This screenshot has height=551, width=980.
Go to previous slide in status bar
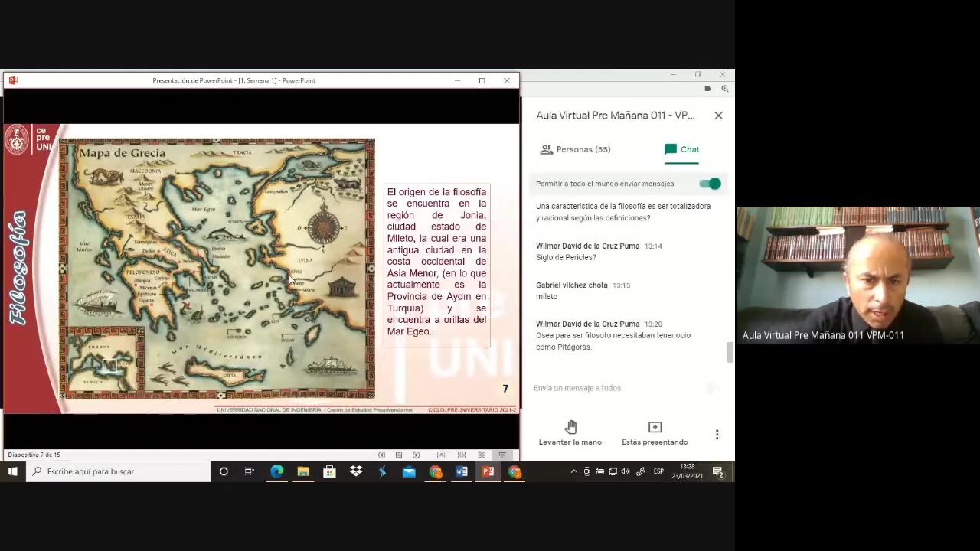click(381, 455)
